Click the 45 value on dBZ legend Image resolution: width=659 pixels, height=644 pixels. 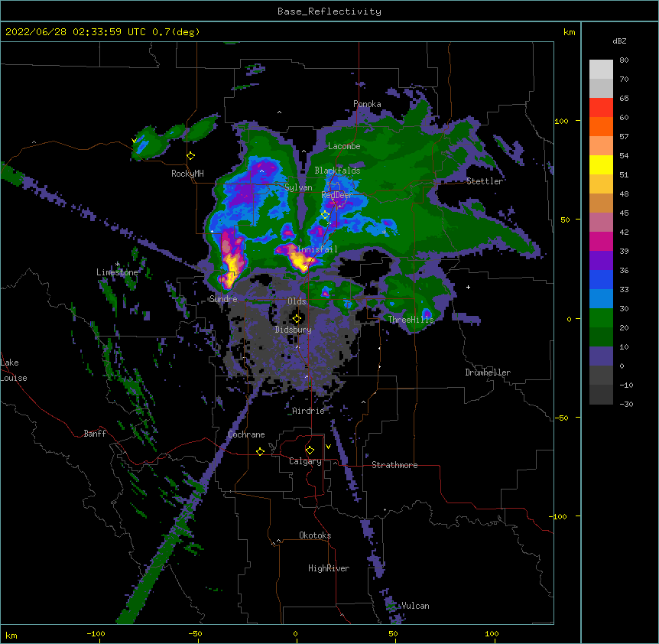click(x=624, y=213)
